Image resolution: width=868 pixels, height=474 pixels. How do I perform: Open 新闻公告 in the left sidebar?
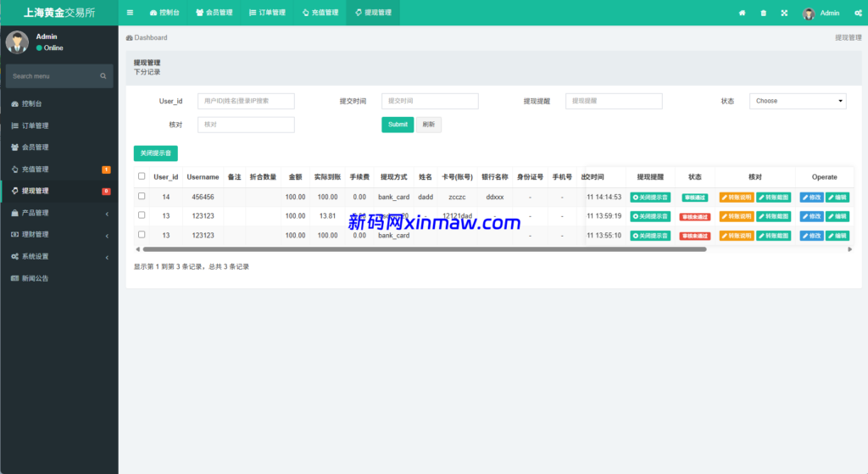pos(59,278)
